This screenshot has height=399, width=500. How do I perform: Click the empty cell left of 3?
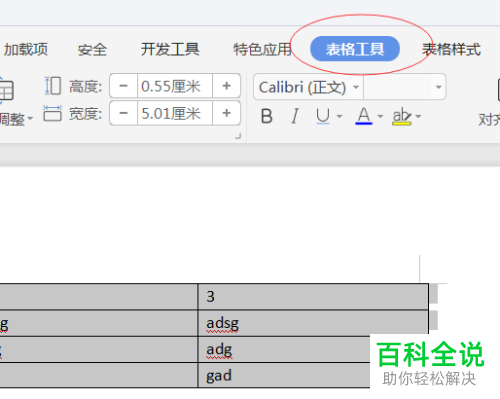coord(99,297)
